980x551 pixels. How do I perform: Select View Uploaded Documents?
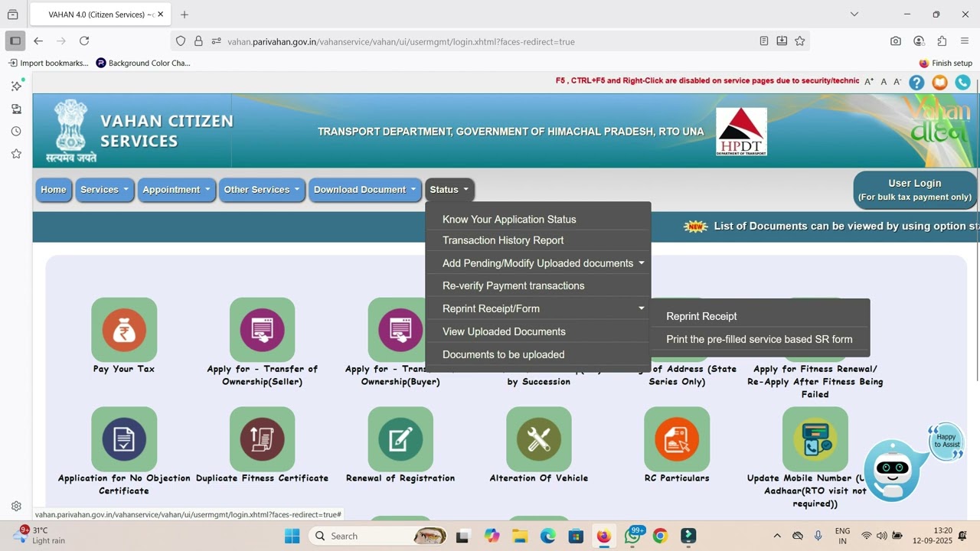(538, 331)
